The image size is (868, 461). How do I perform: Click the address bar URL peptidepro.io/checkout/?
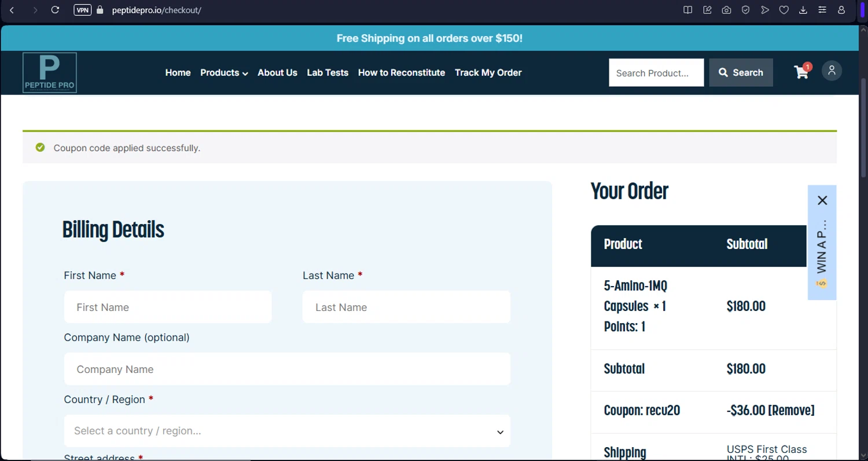point(156,10)
